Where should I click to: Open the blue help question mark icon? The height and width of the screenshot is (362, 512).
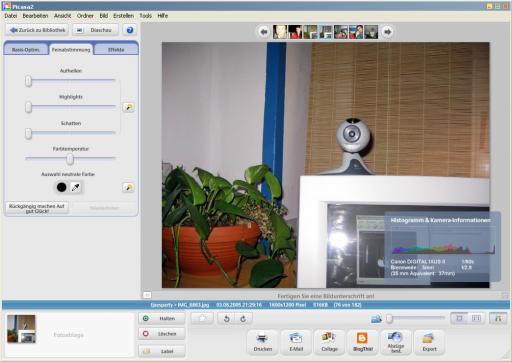click(x=130, y=30)
